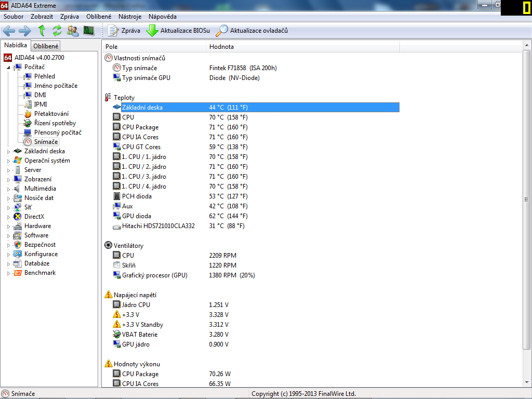Viewport: 532px width, 399px height.
Task: Open the users management toolbar icon
Action: click(x=73, y=31)
